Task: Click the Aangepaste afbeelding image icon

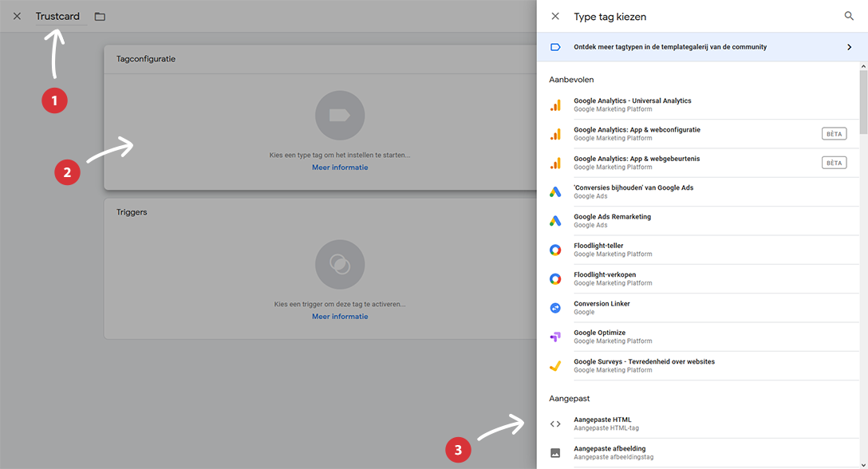Action: (x=555, y=452)
